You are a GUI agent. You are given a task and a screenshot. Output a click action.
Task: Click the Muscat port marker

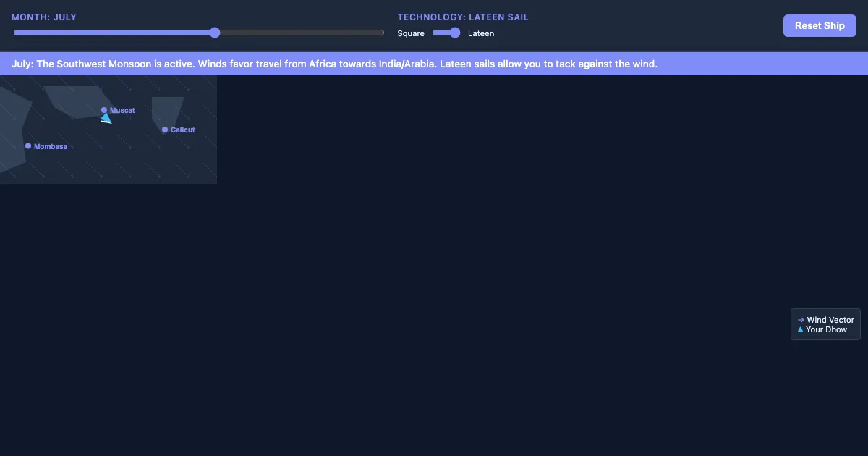(104, 110)
